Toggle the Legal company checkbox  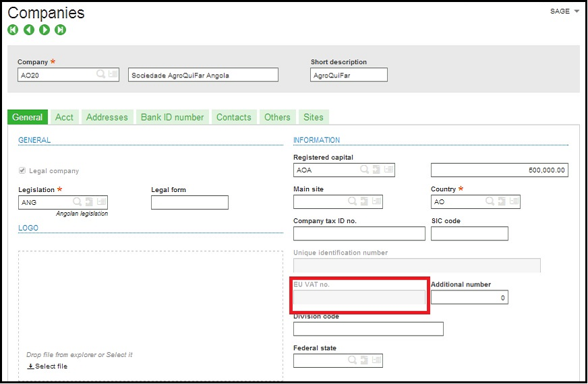tap(22, 171)
